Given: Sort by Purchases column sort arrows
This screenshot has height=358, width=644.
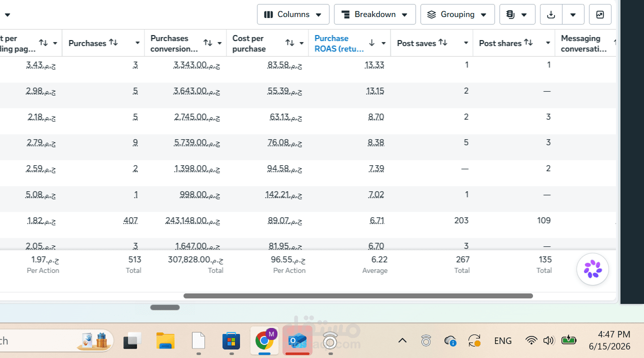Looking at the screenshot, I should (x=113, y=43).
